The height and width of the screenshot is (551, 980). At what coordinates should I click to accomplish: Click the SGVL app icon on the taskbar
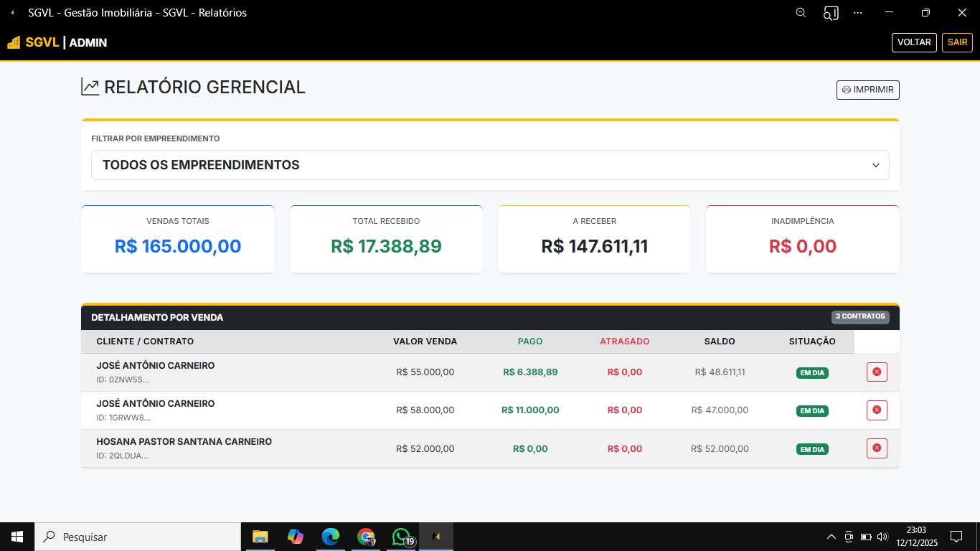tap(436, 536)
